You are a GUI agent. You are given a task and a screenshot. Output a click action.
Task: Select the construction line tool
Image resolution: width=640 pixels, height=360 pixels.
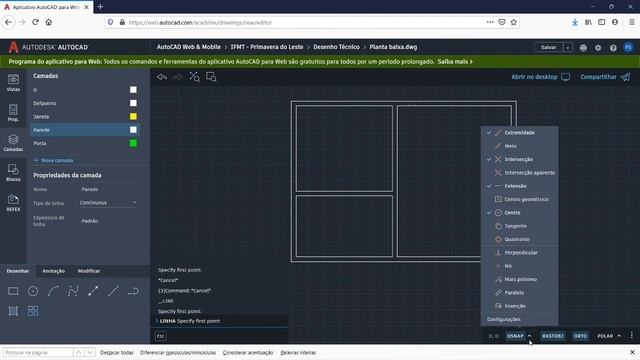click(113, 291)
